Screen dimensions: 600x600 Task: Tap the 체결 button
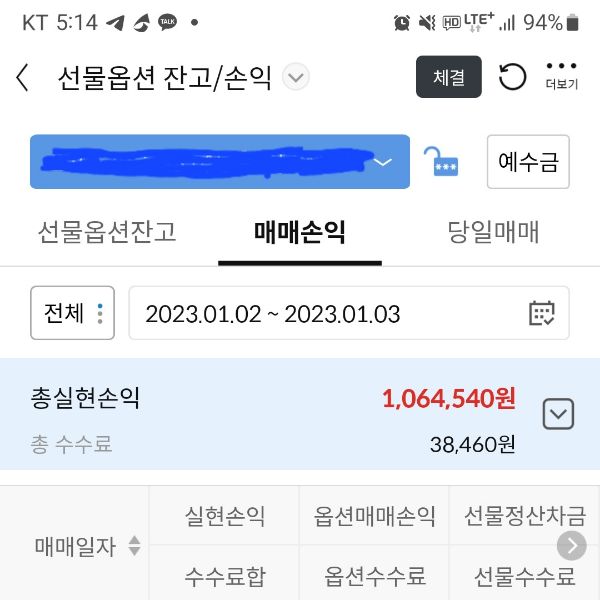coord(448,77)
